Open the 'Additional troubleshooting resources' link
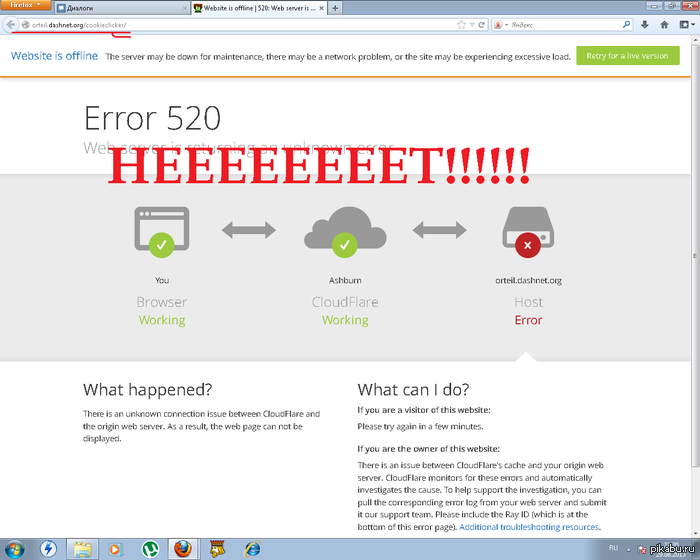The width and height of the screenshot is (700, 560). [x=529, y=527]
